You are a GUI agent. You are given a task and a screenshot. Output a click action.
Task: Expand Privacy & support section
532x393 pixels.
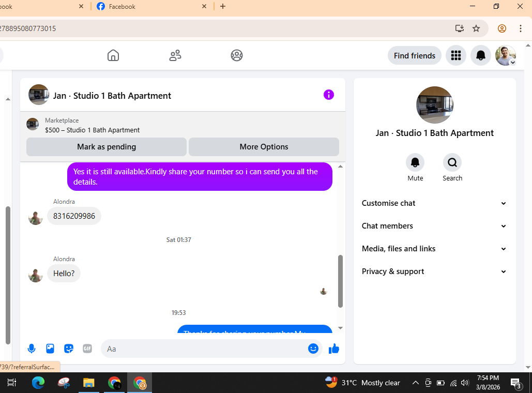[434, 271]
